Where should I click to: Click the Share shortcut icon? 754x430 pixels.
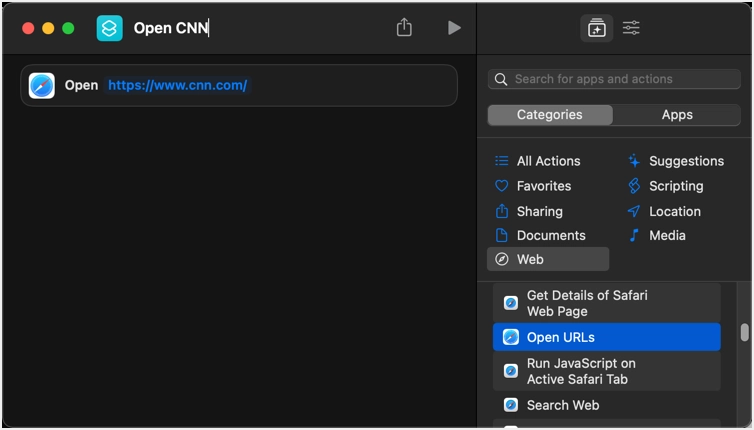[404, 28]
